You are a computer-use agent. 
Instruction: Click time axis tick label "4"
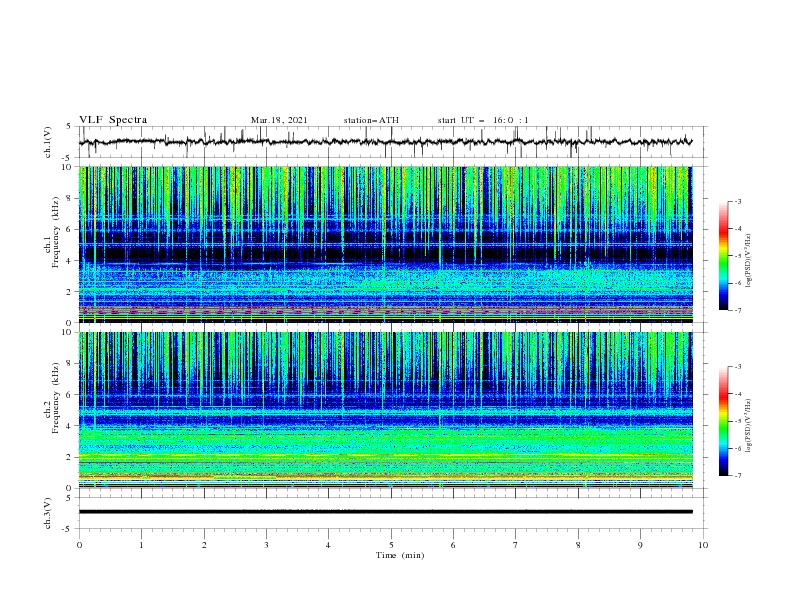(328, 545)
